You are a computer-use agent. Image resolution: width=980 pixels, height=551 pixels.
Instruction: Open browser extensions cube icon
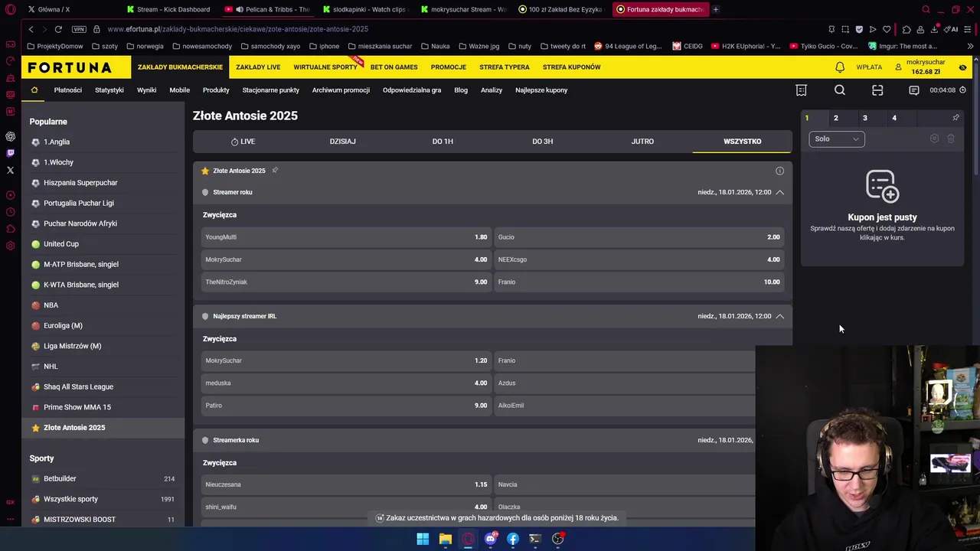(906, 29)
